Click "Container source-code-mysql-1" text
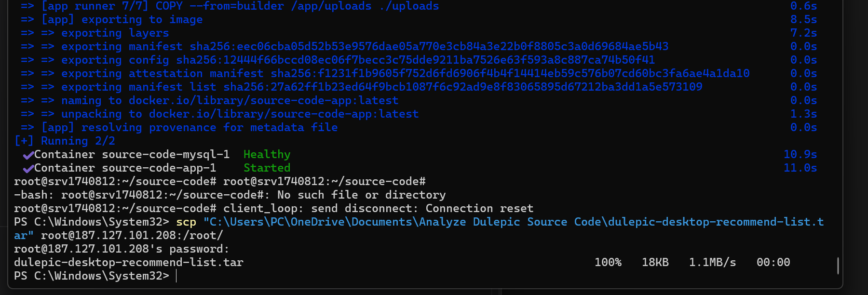Screen dimensions: 868x295 tap(132, 154)
